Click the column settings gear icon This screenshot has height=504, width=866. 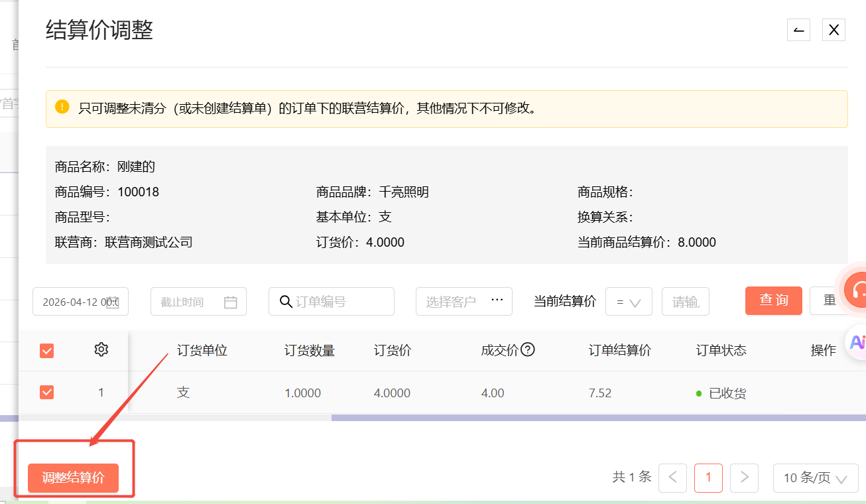point(101,349)
